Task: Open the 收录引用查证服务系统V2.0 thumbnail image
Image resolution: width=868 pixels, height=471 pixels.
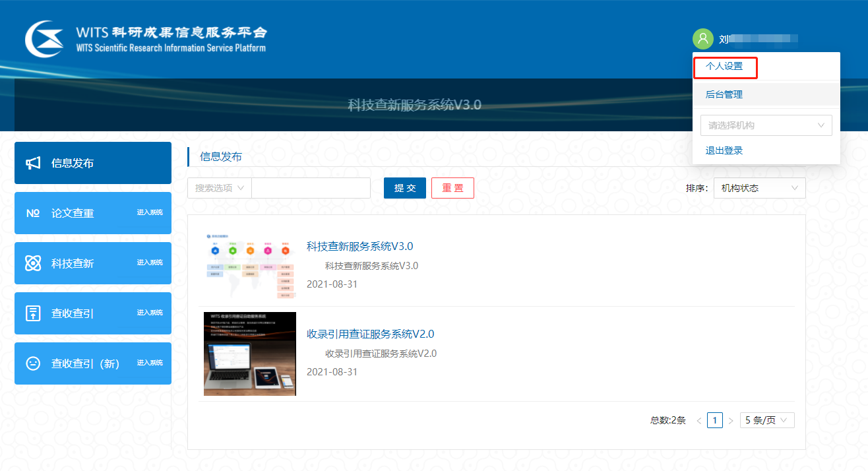Action: 250,354
